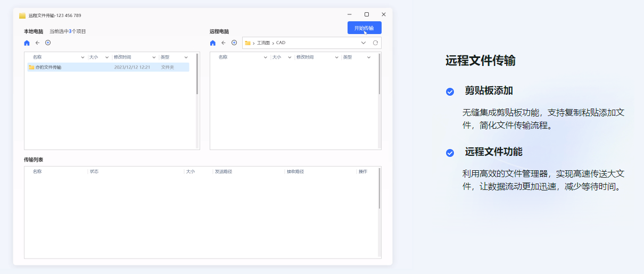The width and height of the screenshot is (644, 274).
Task: Open local 修改时间 column dropdown arrow
Action: pyautogui.click(x=154, y=57)
